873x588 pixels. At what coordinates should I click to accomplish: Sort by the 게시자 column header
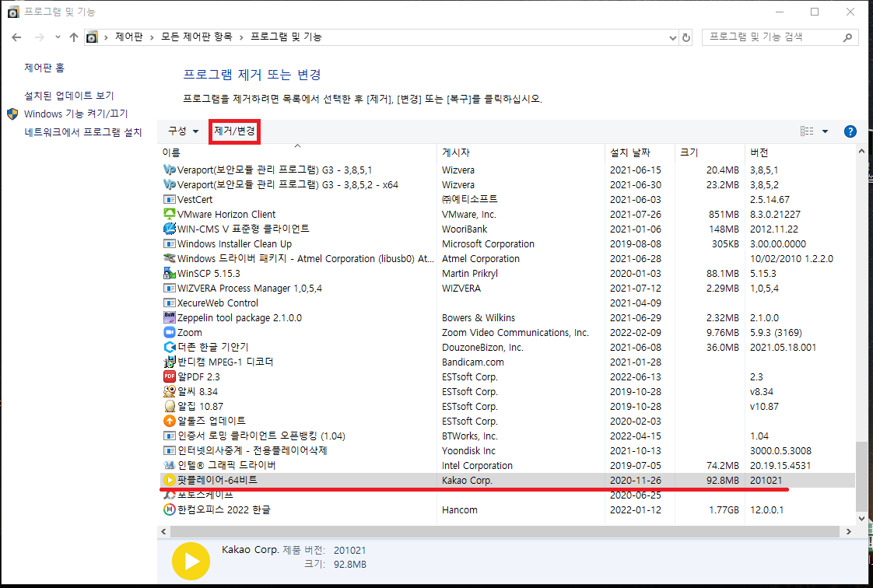[521, 152]
